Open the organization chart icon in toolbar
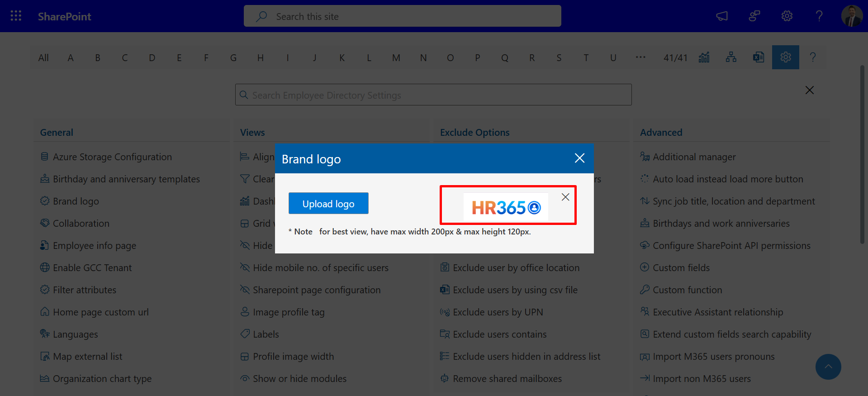868x396 pixels. pyautogui.click(x=731, y=57)
